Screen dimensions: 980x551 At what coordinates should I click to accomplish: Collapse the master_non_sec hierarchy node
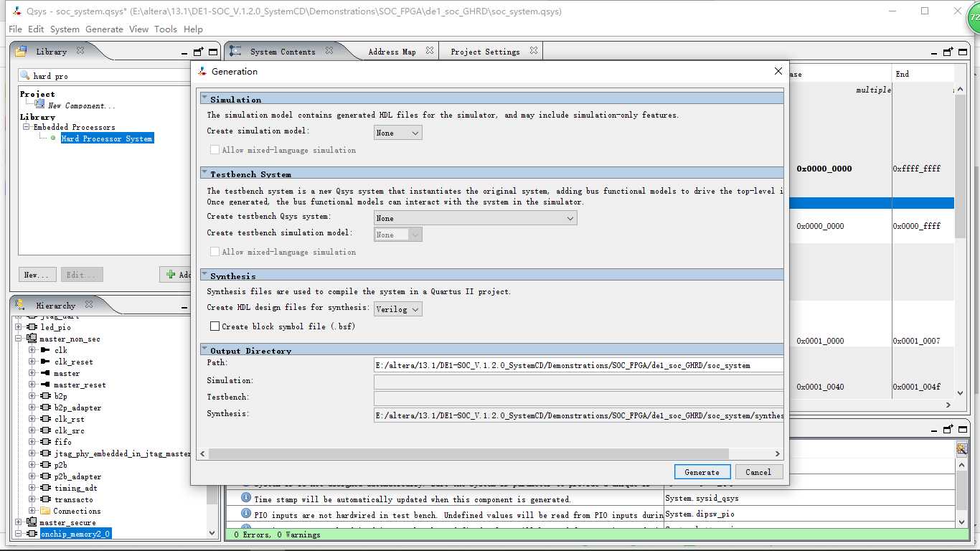[19, 339]
